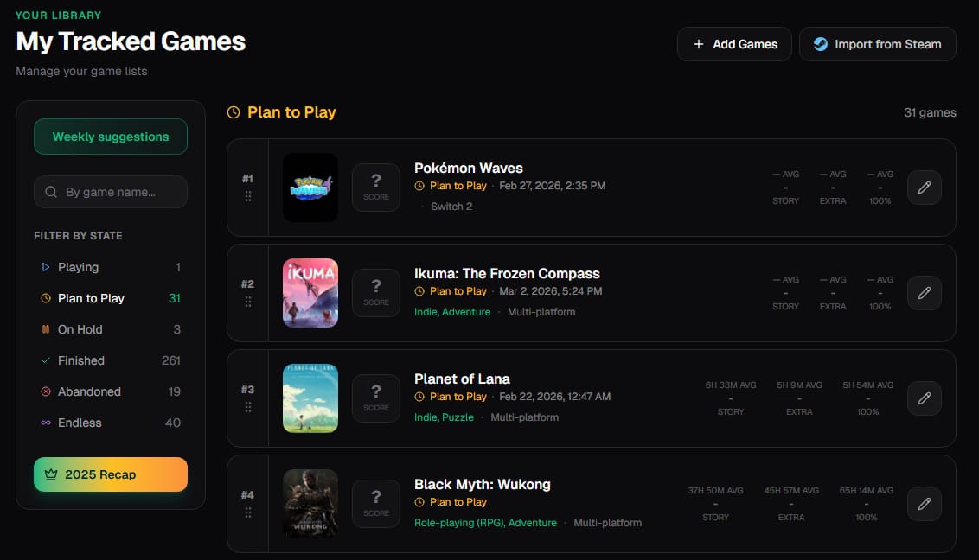Click the crown icon on 2025 Recap

51,474
